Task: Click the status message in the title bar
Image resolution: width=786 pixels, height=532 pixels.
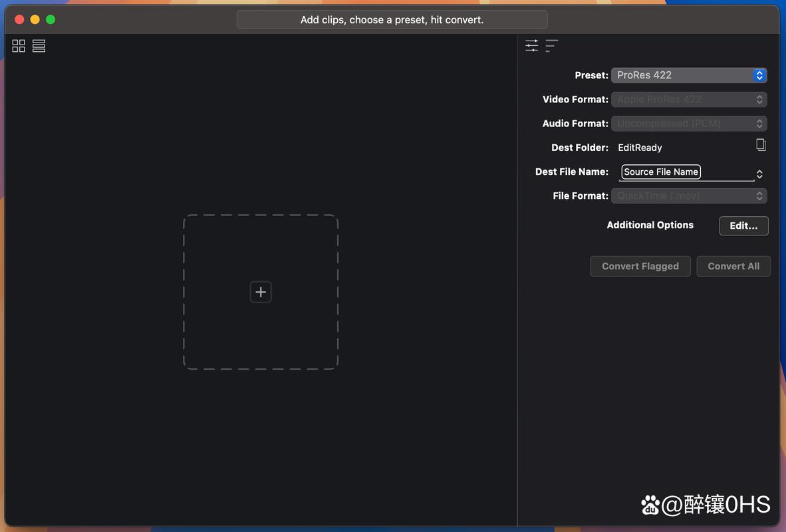Action: pos(392,20)
